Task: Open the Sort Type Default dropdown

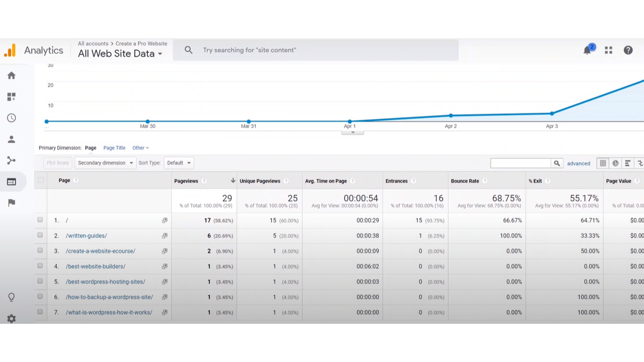Action: point(179,162)
